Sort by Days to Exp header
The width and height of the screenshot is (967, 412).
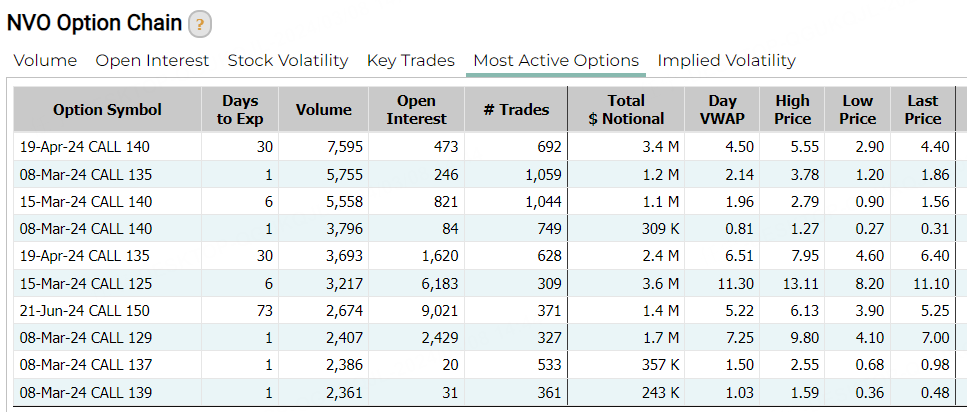(240, 110)
